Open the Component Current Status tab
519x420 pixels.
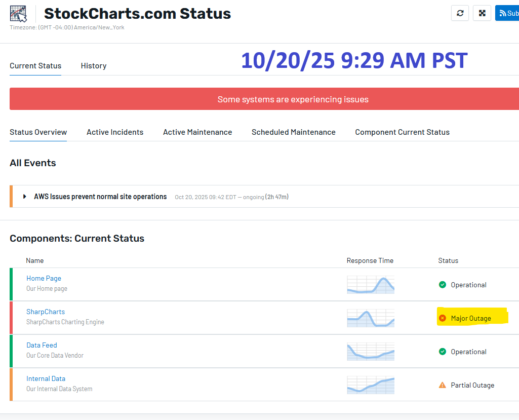(402, 132)
